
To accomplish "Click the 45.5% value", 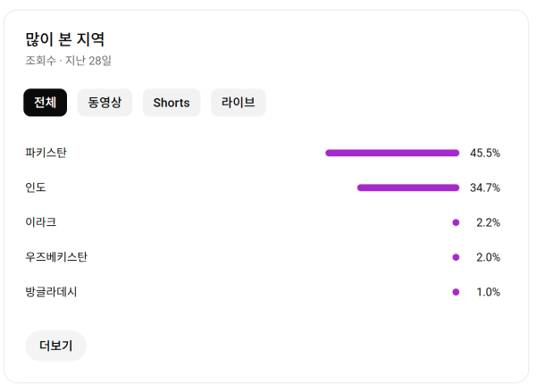I will coord(485,153).
